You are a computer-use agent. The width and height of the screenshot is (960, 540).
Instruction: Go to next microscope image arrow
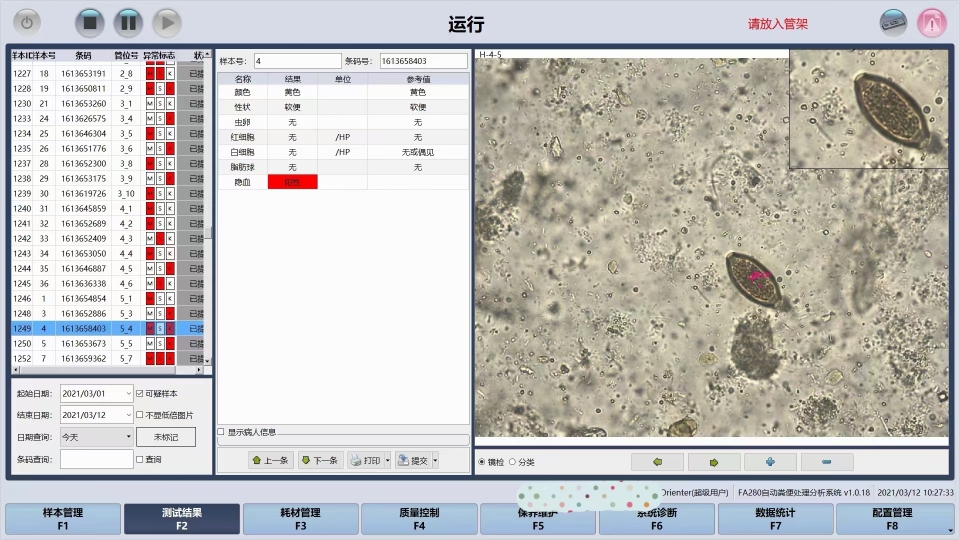tap(714, 462)
